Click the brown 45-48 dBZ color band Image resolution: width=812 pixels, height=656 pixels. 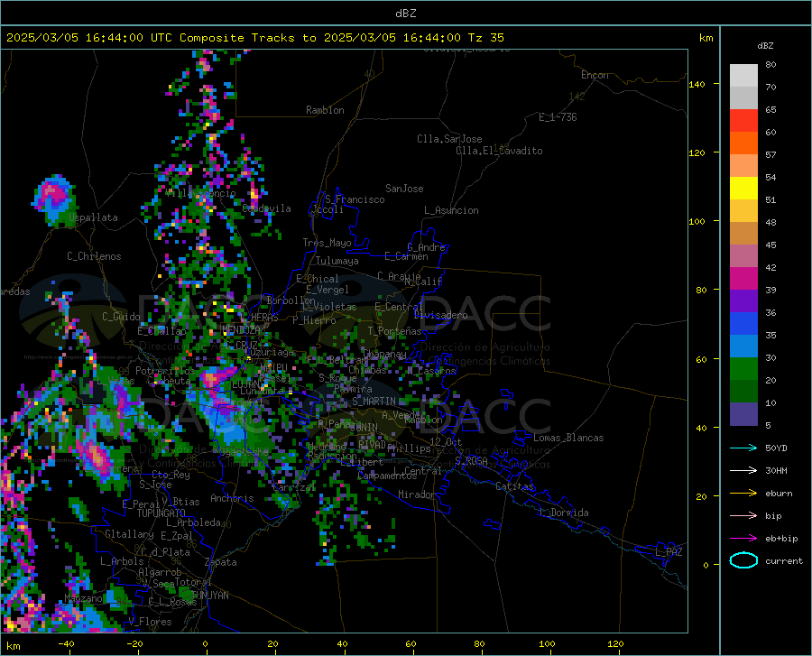click(743, 234)
